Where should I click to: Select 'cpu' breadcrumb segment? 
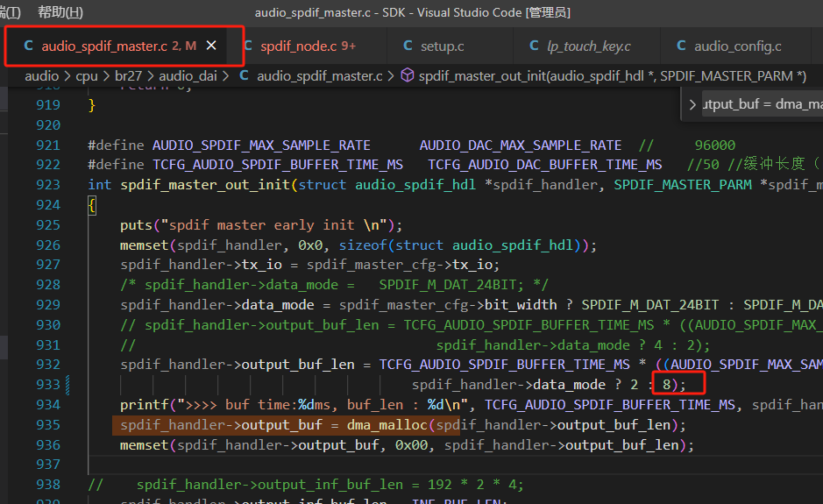[x=87, y=76]
